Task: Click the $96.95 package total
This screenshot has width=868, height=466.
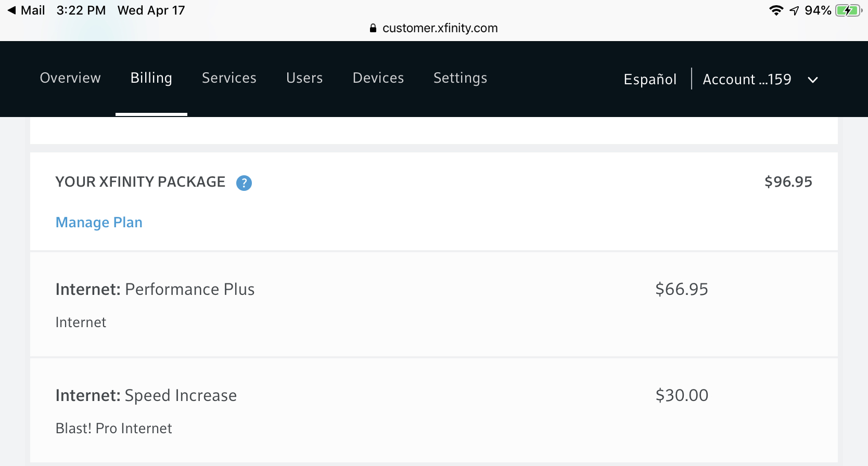Action: 788,182
